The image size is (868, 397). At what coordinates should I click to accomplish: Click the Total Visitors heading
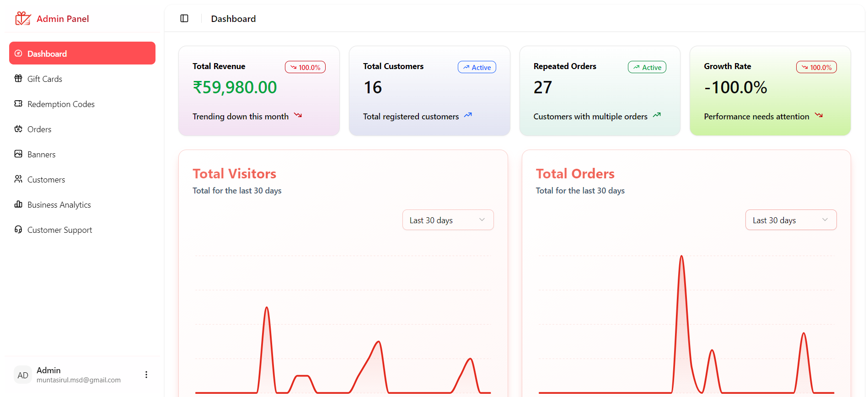(x=234, y=174)
